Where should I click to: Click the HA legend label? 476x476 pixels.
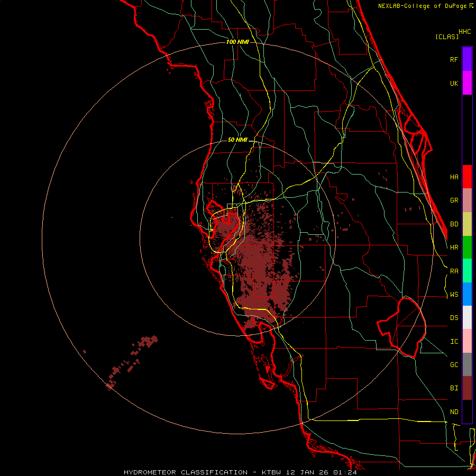pyautogui.click(x=454, y=177)
